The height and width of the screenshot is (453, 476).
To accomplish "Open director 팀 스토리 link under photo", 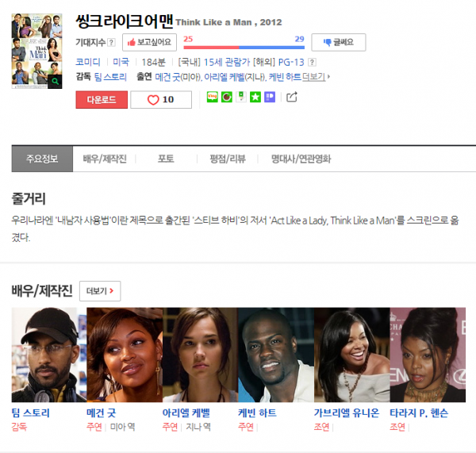I will [31, 413].
